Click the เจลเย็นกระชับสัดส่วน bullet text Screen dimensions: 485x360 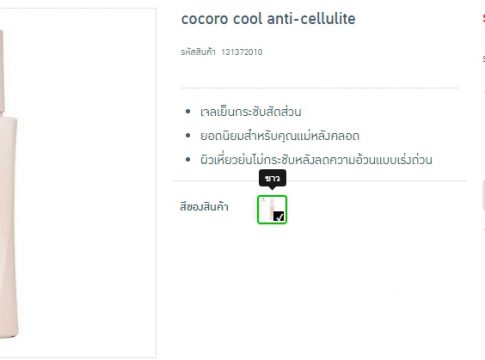pos(251,112)
